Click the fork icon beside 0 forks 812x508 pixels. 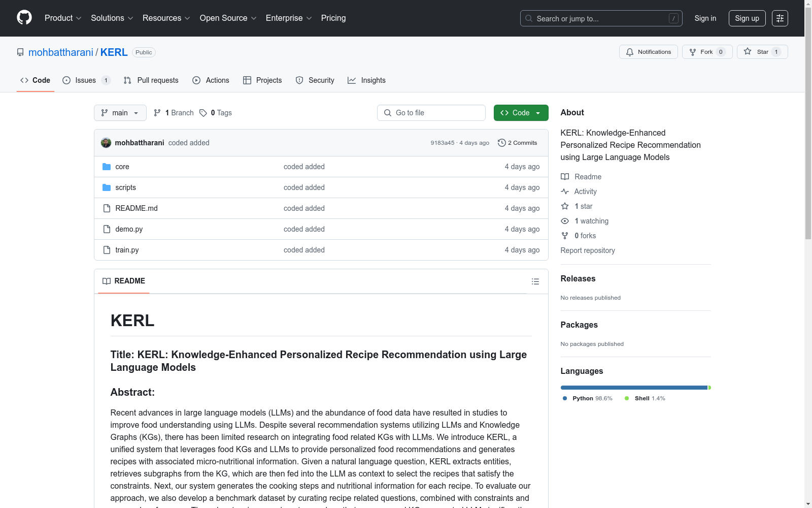565,236
